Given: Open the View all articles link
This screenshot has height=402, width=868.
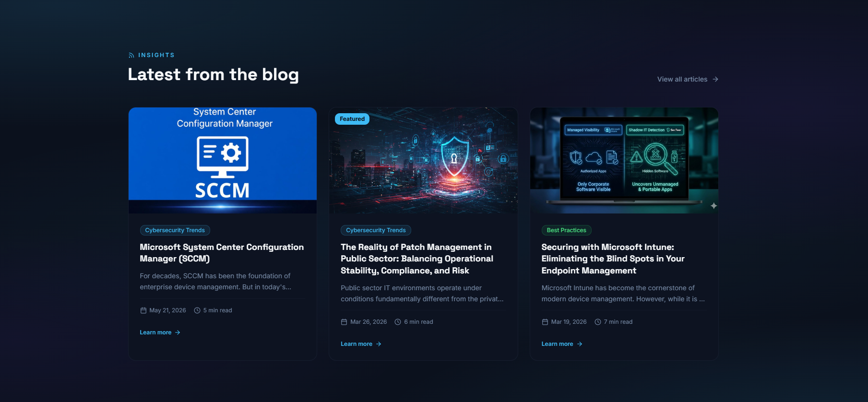Looking at the screenshot, I should tap(688, 79).
